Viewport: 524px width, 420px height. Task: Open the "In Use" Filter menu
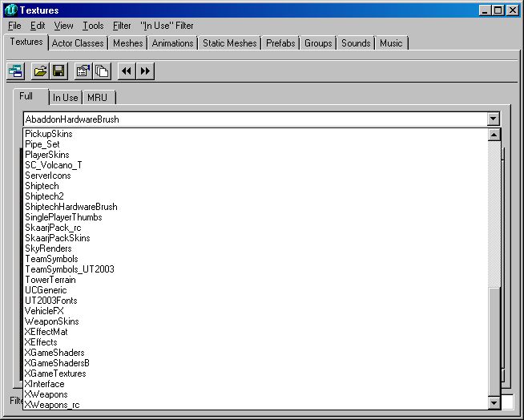(167, 26)
